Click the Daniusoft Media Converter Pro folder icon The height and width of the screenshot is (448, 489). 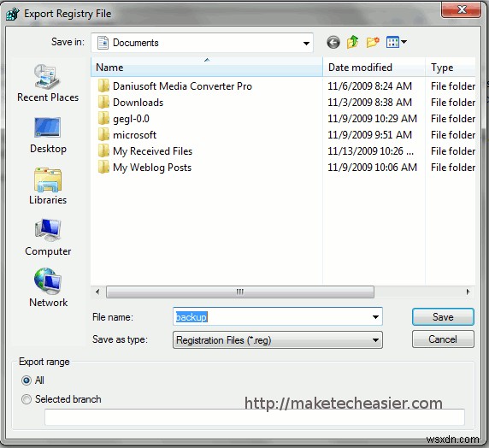point(103,85)
